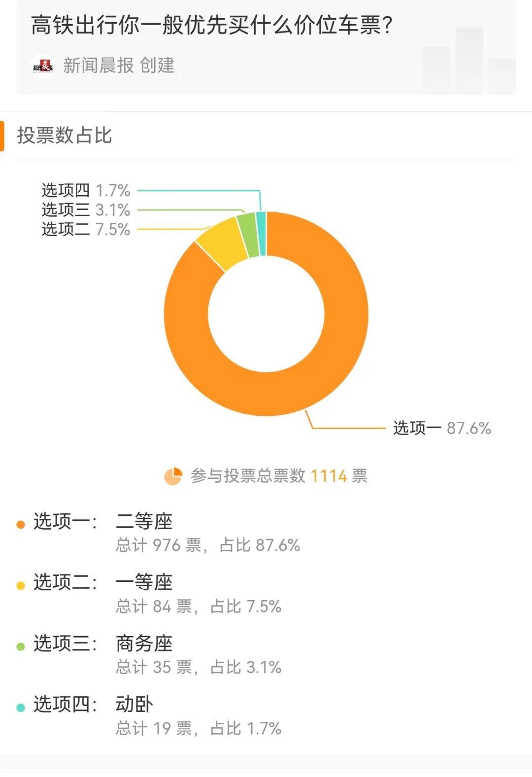Click the 选项一 87.6% chart label
The image size is (532, 777).
click(x=442, y=428)
